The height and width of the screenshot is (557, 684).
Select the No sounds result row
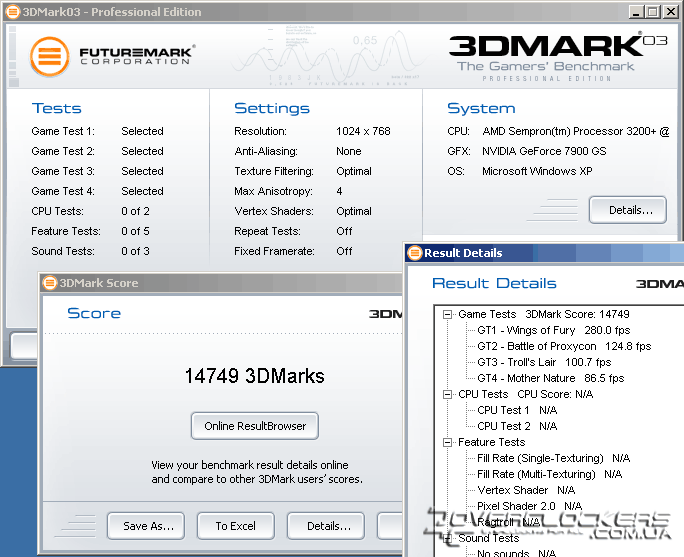coord(516,553)
